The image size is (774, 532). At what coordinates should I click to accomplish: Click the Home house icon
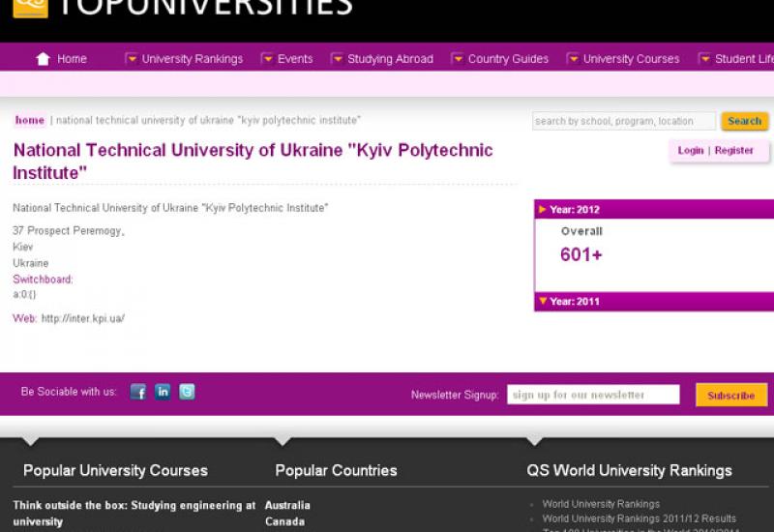coord(43,59)
